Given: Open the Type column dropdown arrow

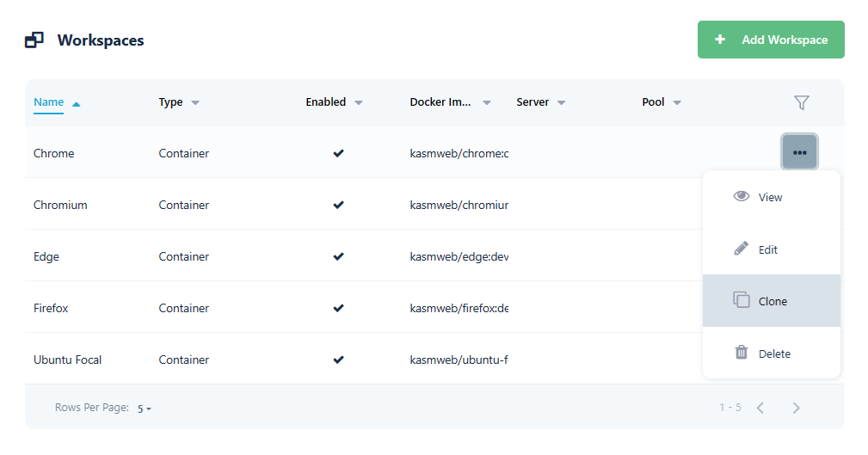Looking at the screenshot, I should [x=195, y=102].
